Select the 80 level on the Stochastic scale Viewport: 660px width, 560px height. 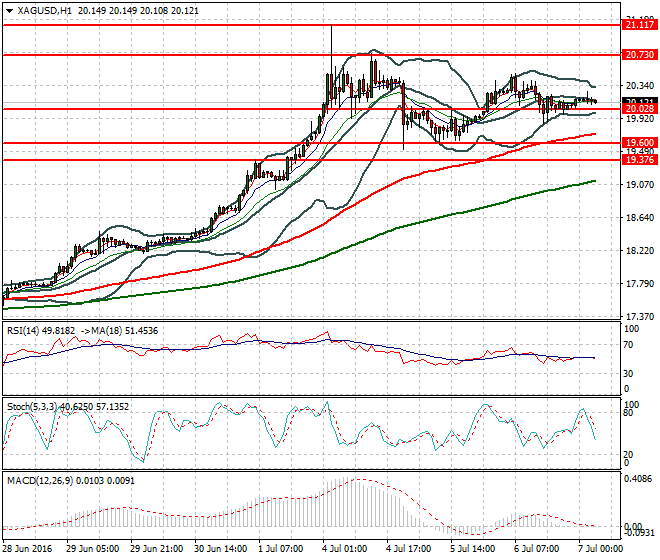pos(629,413)
